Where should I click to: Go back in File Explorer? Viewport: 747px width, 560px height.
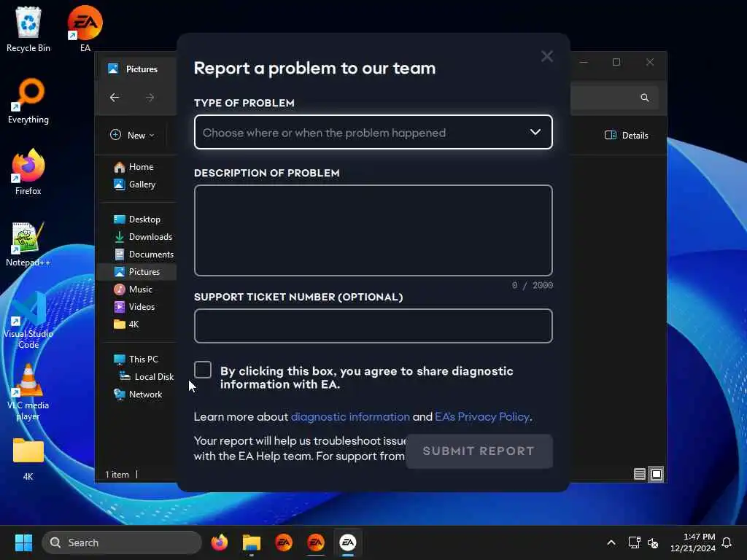click(115, 98)
